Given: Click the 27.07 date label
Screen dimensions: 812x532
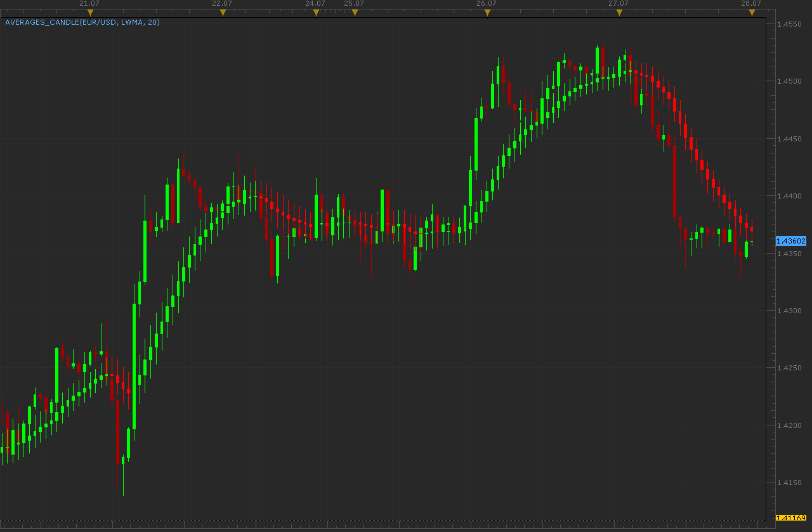Looking at the screenshot, I should (x=619, y=3).
